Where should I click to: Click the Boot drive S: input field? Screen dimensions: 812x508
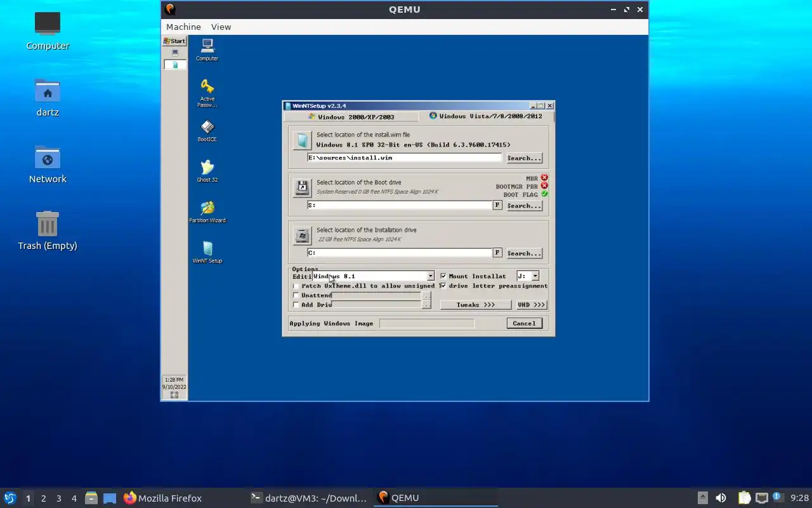click(x=400, y=205)
